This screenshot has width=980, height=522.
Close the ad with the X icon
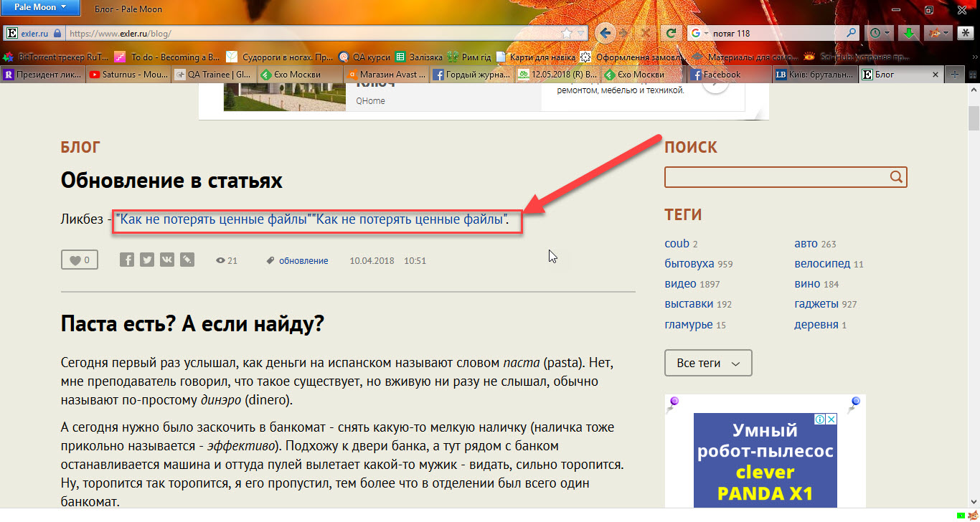831,419
